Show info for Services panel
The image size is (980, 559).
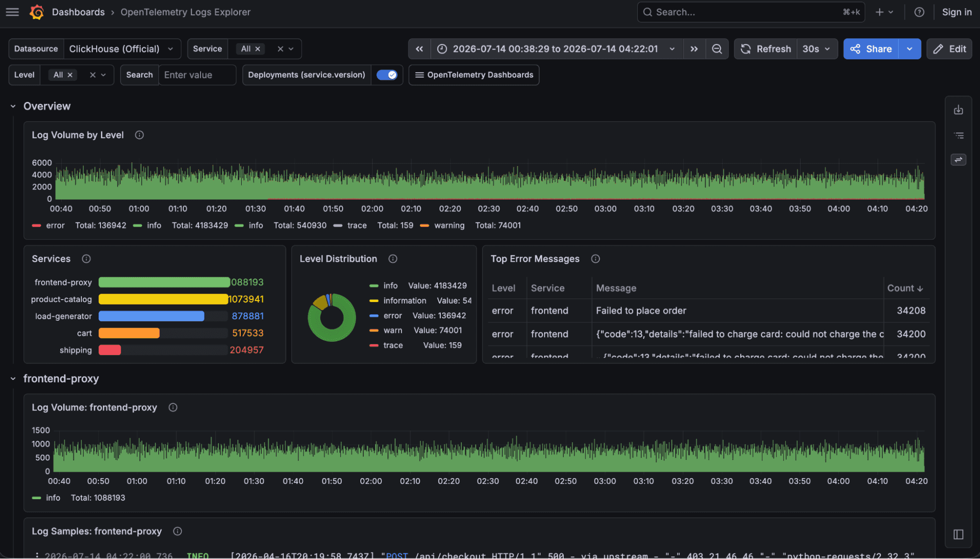pyautogui.click(x=86, y=259)
